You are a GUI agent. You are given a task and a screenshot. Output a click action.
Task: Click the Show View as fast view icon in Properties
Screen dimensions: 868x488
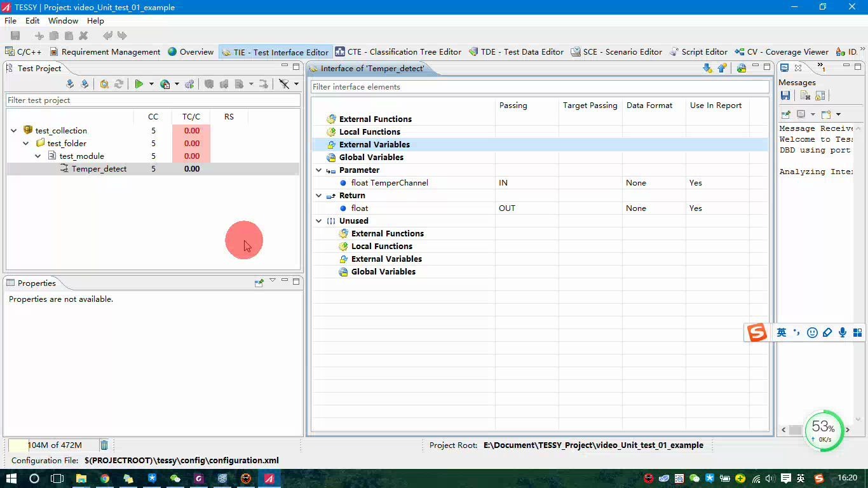(x=259, y=283)
